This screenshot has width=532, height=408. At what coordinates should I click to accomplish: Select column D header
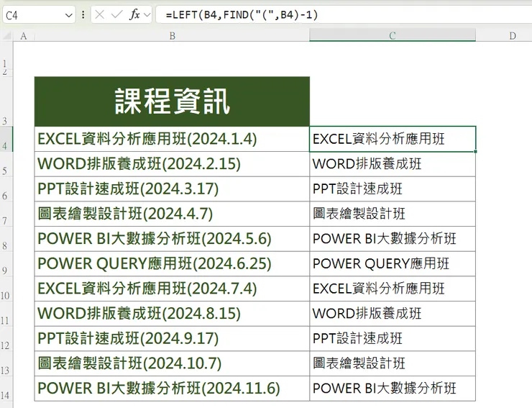(x=512, y=35)
